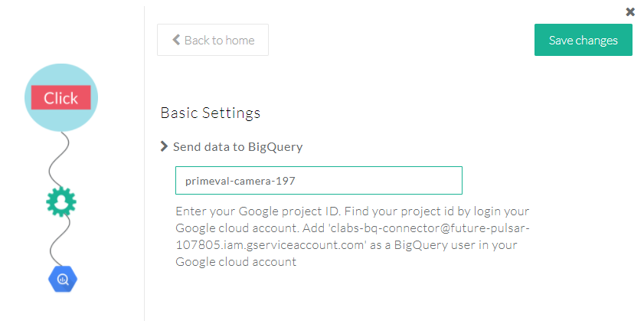Click the Send data to BigQuery section title
The image size is (644, 321).
pyautogui.click(x=237, y=146)
